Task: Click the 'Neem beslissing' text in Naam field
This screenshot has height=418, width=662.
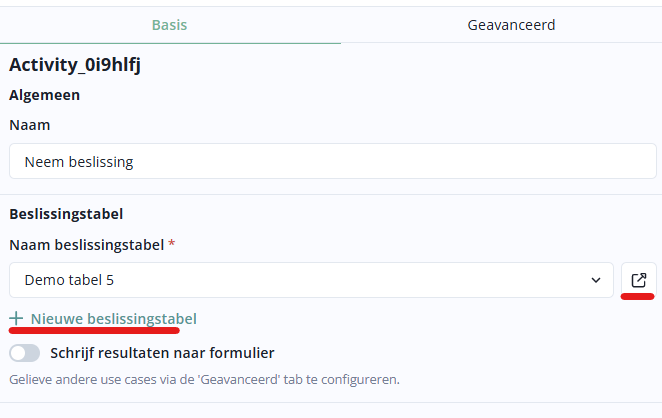Action: [79, 161]
